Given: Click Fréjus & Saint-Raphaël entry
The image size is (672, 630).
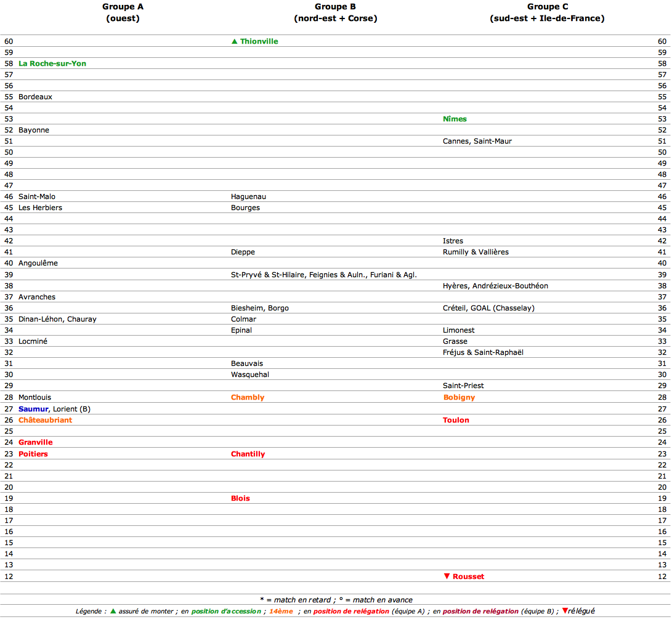Looking at the screenshot, I should [x=483, y=353].
